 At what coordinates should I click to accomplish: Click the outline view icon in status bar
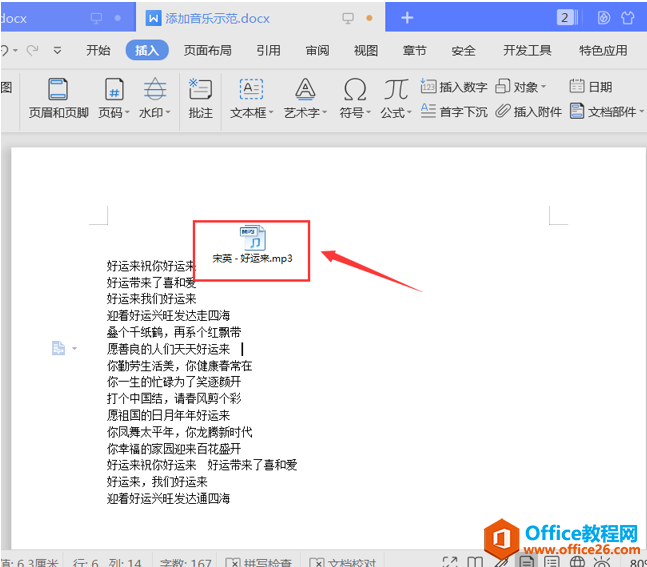coord(551,562)
